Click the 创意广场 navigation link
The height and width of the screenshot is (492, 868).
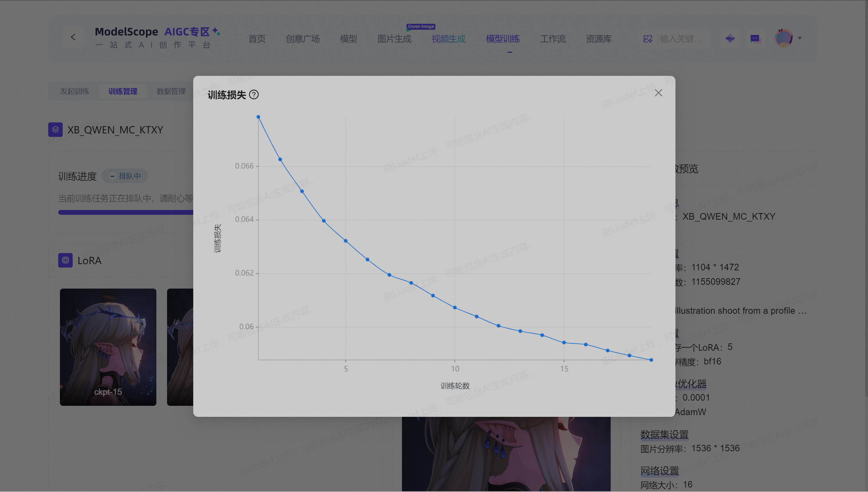coord(302,39)
